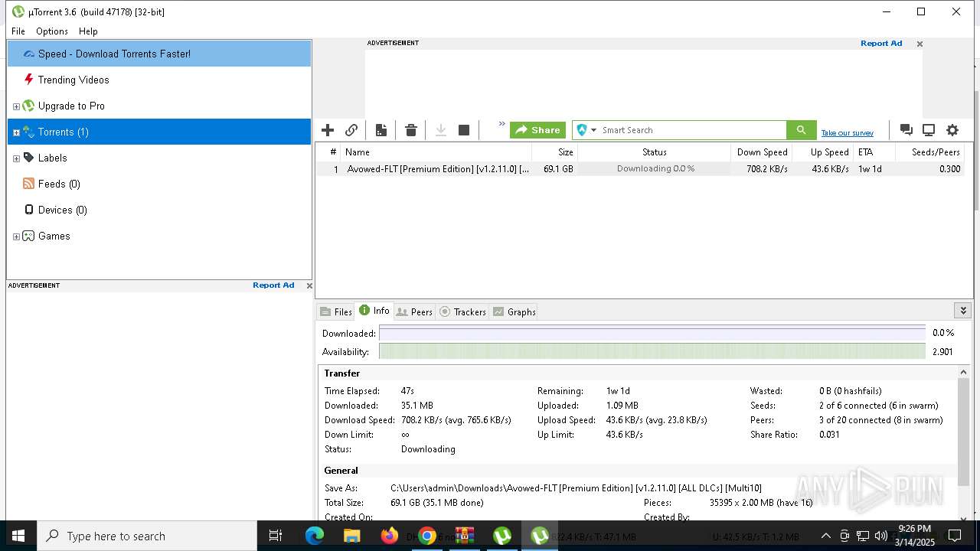Sort by Status column header
This screenshot has height=551, width=980.
coord(655,152)
